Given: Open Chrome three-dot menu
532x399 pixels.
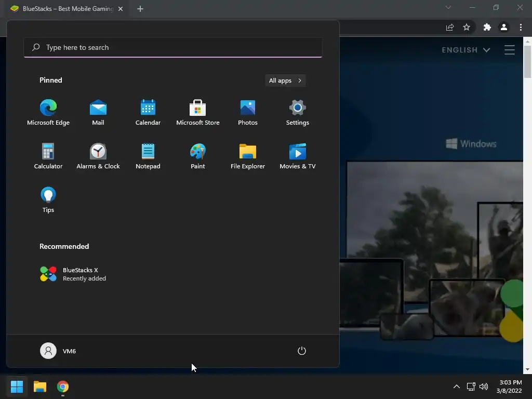Looking at the screenshot, I should coord(521,28).
